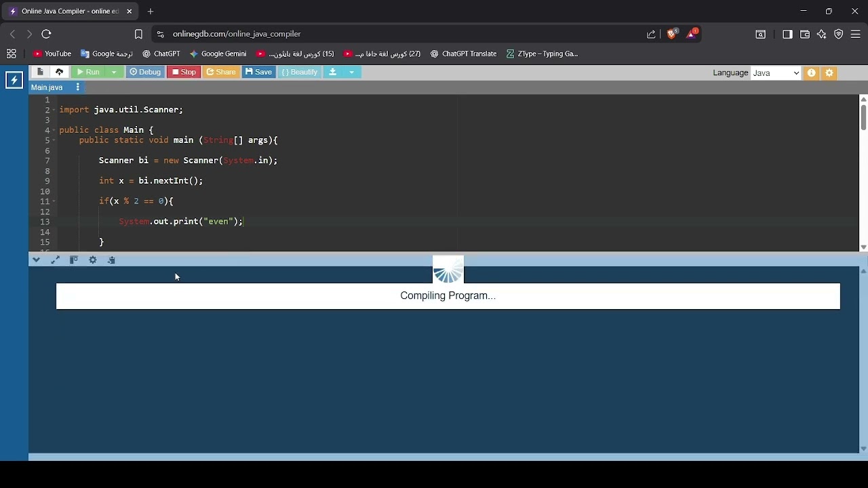This screenshot has width=868, height=488.
Task: Share the code via Share button
Action: [x=222, y=72]
